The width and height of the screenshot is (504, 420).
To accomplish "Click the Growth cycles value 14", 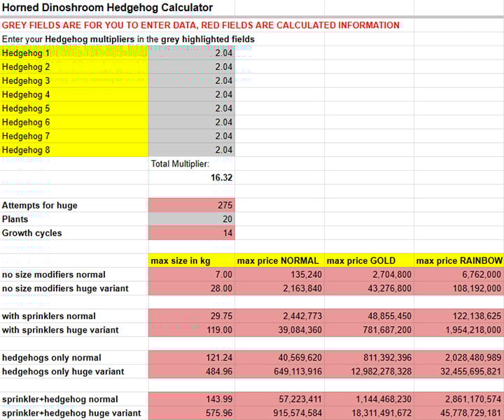I will [192, 233].
